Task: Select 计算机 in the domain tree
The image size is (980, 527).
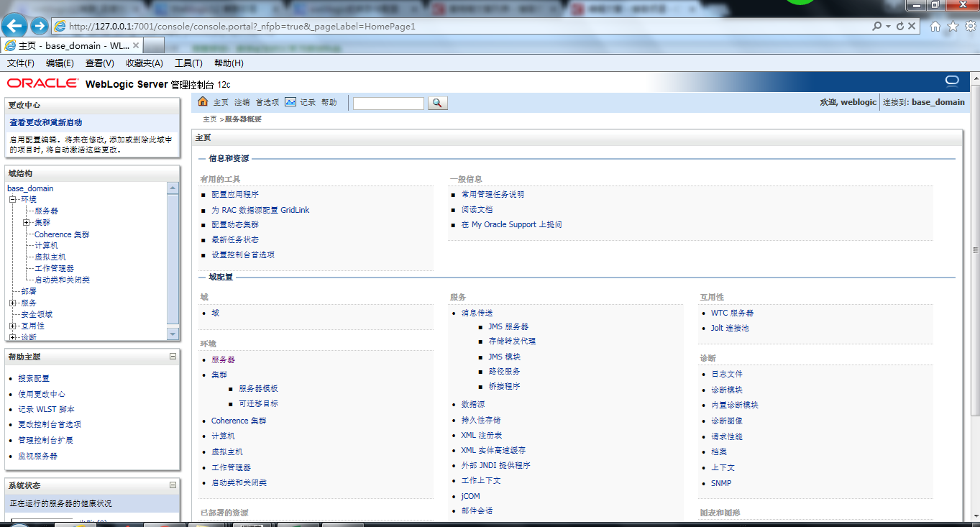Action: pos(46,246)
